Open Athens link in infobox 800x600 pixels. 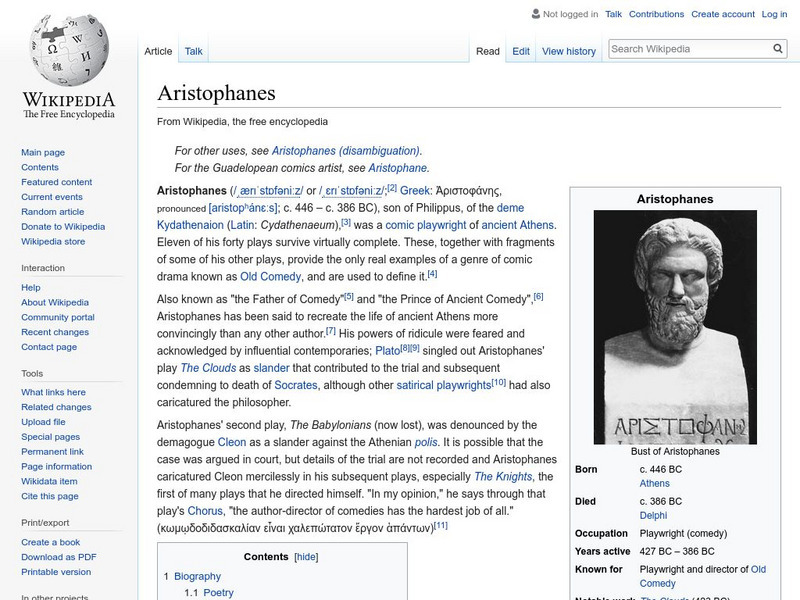point(655,483)
